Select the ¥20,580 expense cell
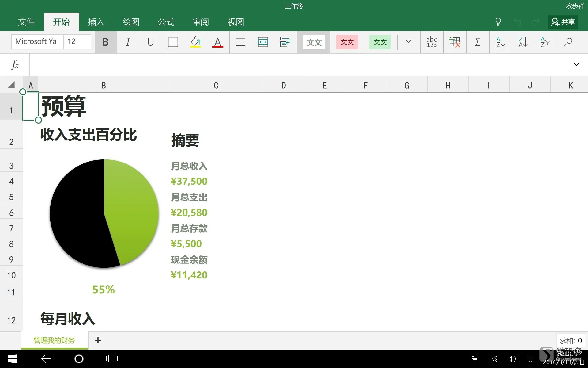The height and width of the screenshot is (368, 588). (189, 213)
